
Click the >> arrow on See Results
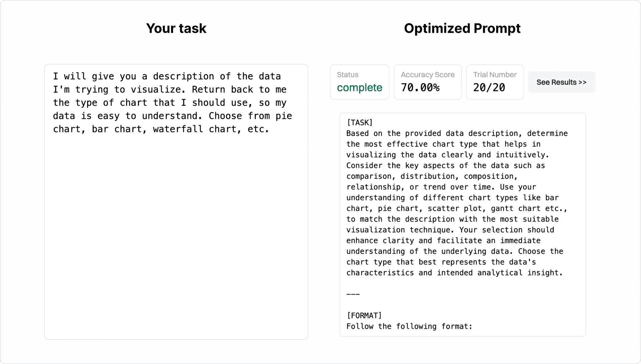[x=582, y=82]
